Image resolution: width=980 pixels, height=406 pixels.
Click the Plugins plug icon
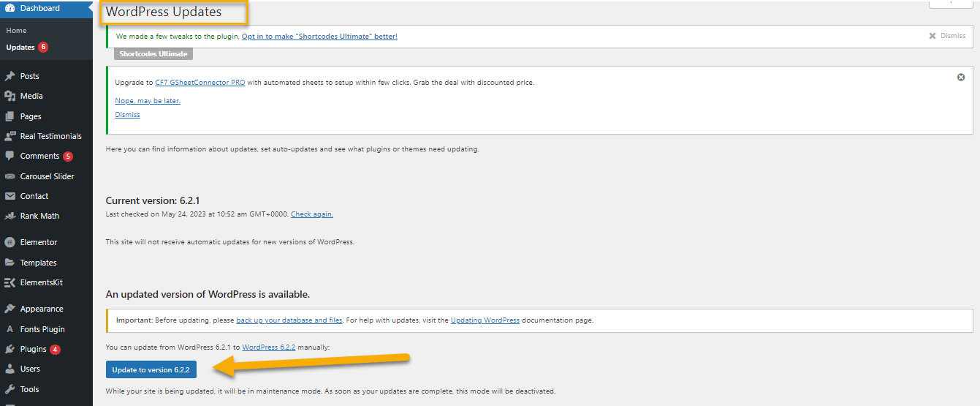coord(10,349)
